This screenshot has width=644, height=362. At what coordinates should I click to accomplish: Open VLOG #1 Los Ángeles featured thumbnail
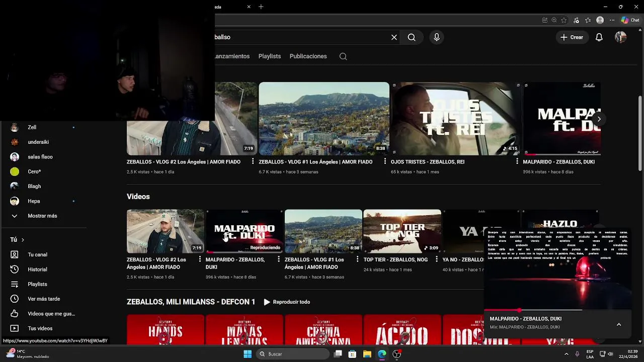[324, 119]
